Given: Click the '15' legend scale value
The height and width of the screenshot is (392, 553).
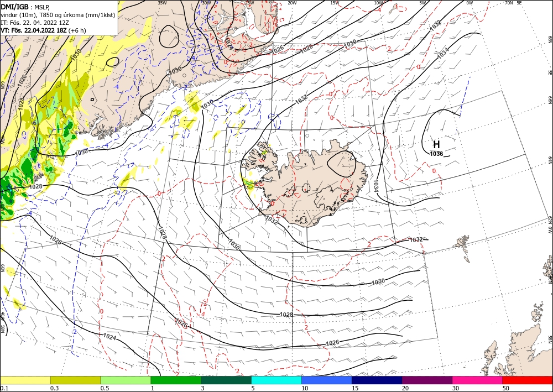Looking at the screenshot, I should click(x=355, y=388).
